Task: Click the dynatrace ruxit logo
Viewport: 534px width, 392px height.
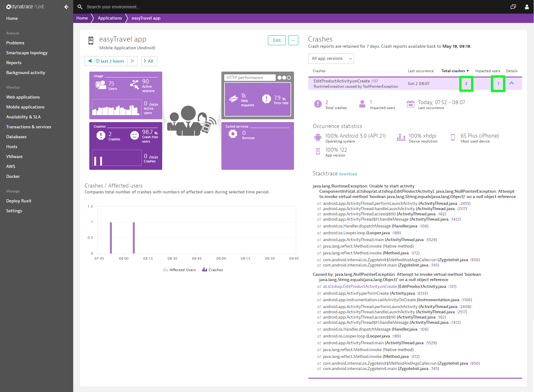Action: 25,7
